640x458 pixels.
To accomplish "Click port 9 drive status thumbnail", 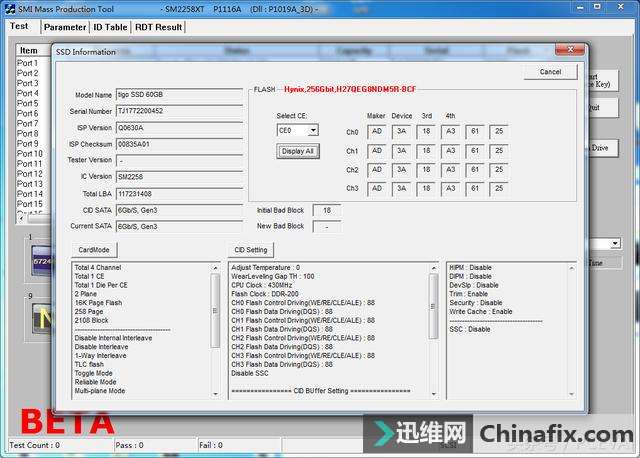I will pos(42,319).
